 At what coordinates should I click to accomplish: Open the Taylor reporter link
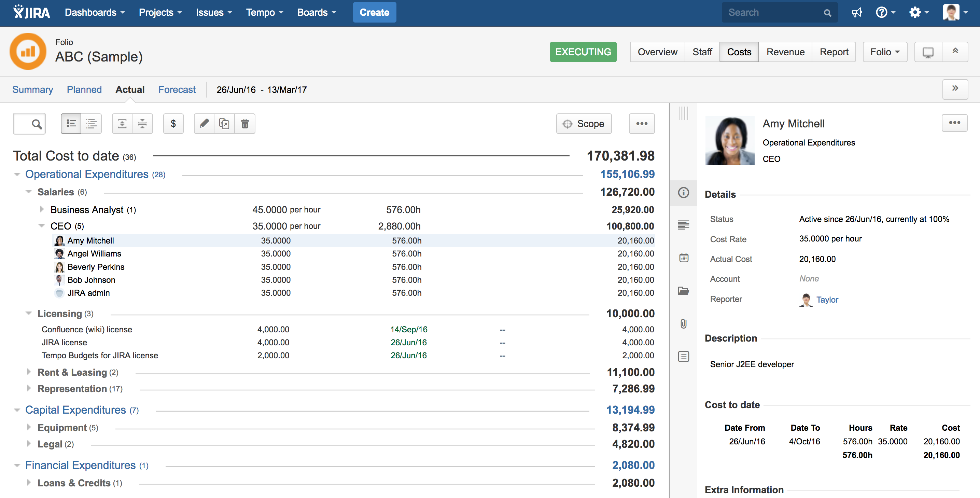pyautogui.click(x=827, y=300)
